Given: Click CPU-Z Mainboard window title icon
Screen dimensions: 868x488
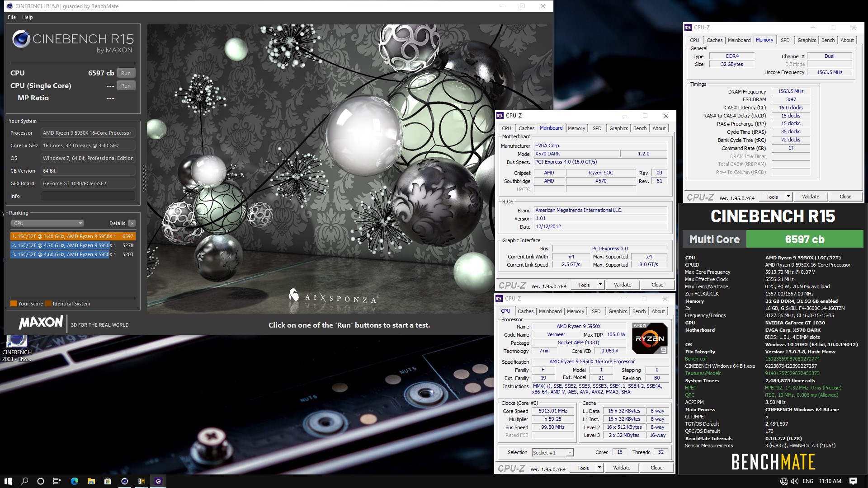Looking at the screenshot, I should (500, 116).
